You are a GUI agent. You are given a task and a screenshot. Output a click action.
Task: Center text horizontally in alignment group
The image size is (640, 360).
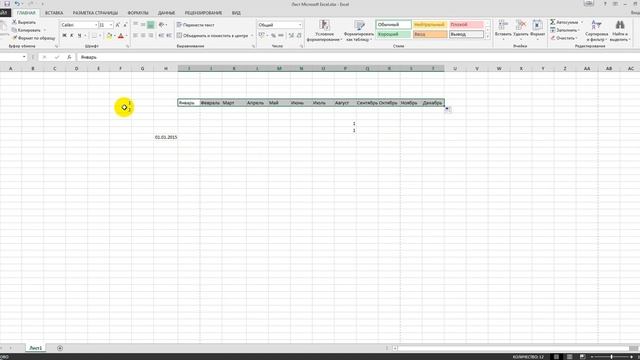[143, 36]
